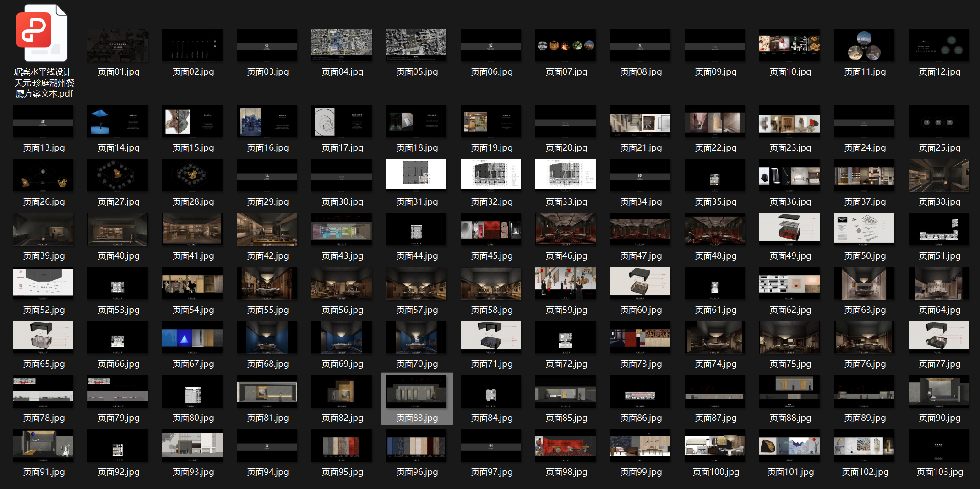Click blue triangle image 页面67.jpg
980x489 pixels.
point(192,337)
